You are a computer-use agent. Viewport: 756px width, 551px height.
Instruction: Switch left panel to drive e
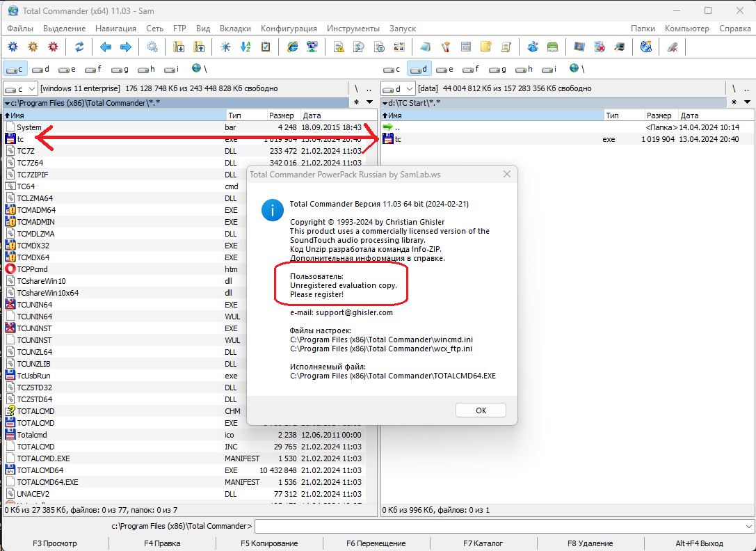pyautogui.click(x=67, y=69)
